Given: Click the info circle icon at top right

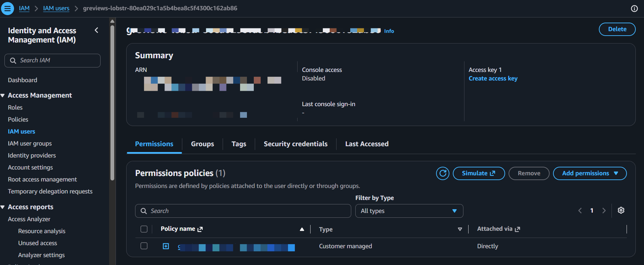Looking at the screenshot, I should click(634, 9).
